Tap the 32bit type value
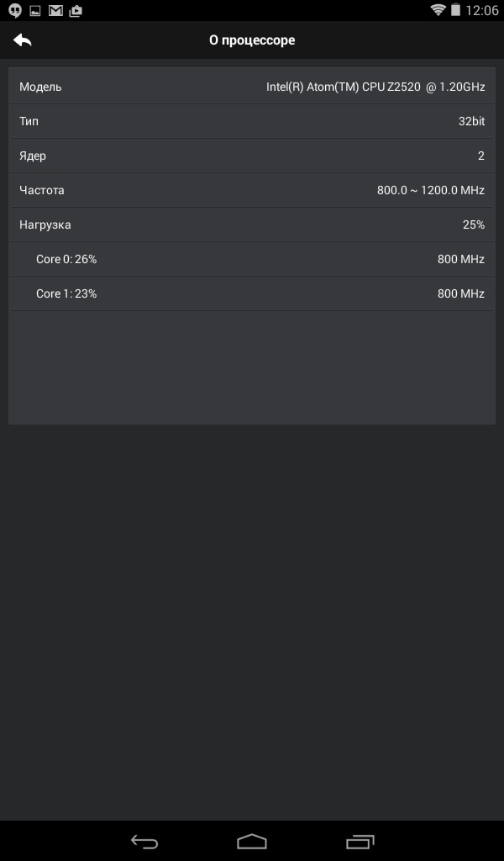The height and width of the screenshot is (861, 504). pos(471,121)
